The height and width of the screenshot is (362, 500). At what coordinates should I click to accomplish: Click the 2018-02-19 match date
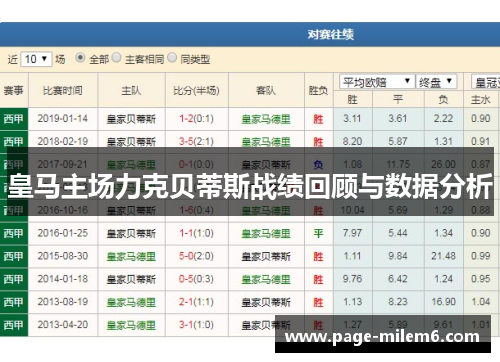click(x=63, y=141)
